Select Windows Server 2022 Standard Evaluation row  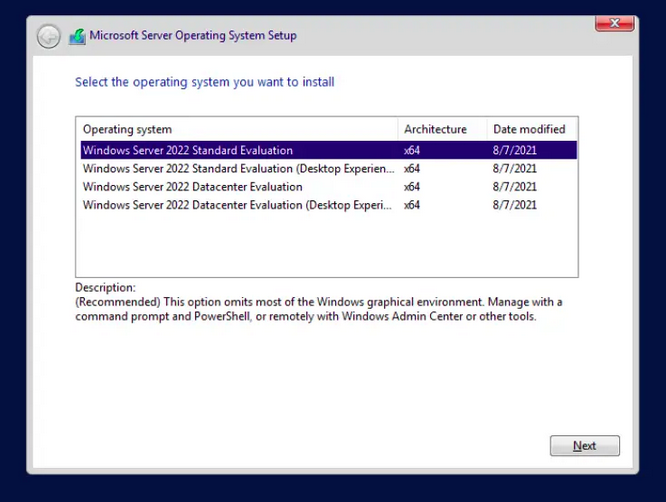329,150
